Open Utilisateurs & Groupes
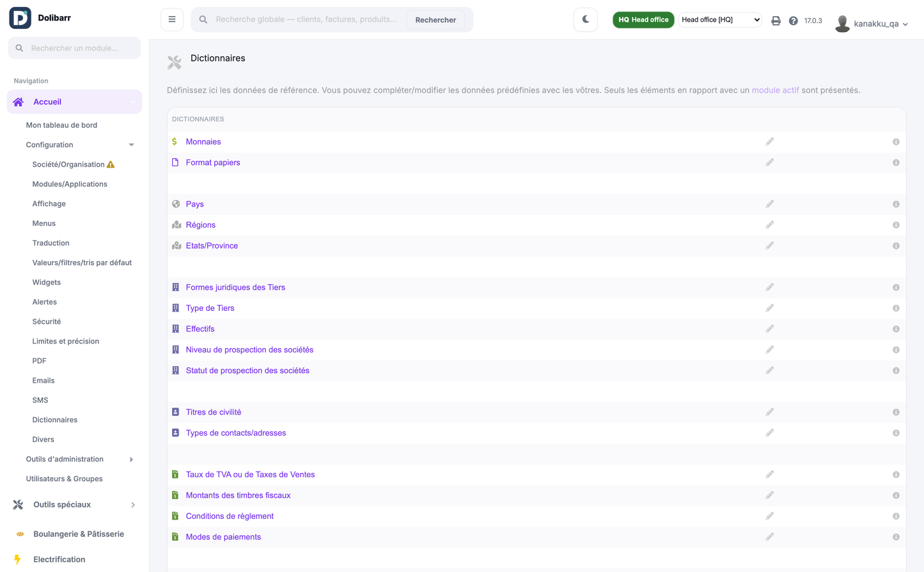924x572 pixels. tap(64, 479)
